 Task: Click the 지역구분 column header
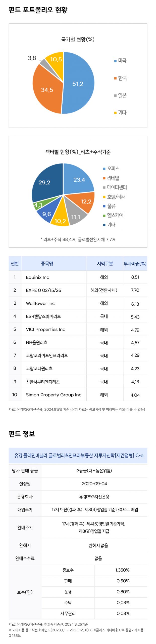coord(105,263)
